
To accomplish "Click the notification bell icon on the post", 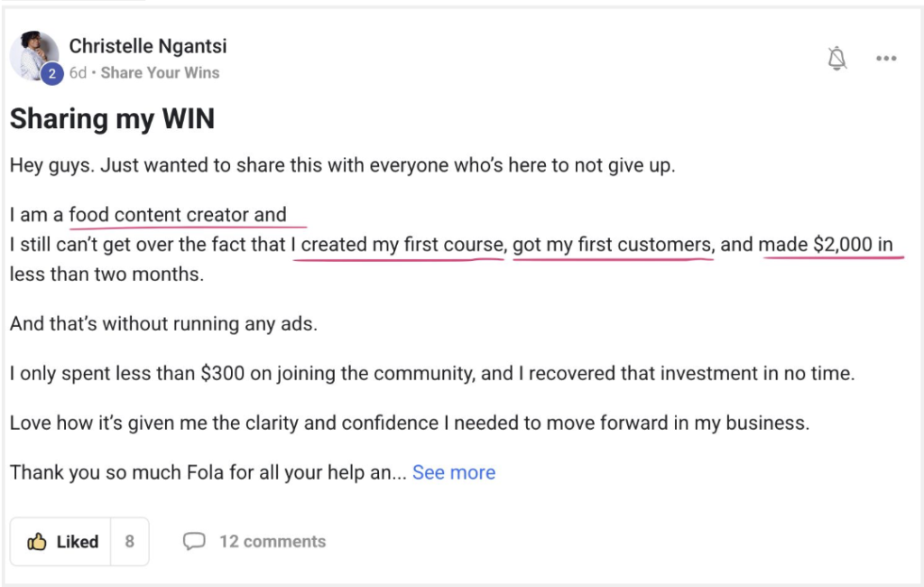I will (x=837, y=59).
